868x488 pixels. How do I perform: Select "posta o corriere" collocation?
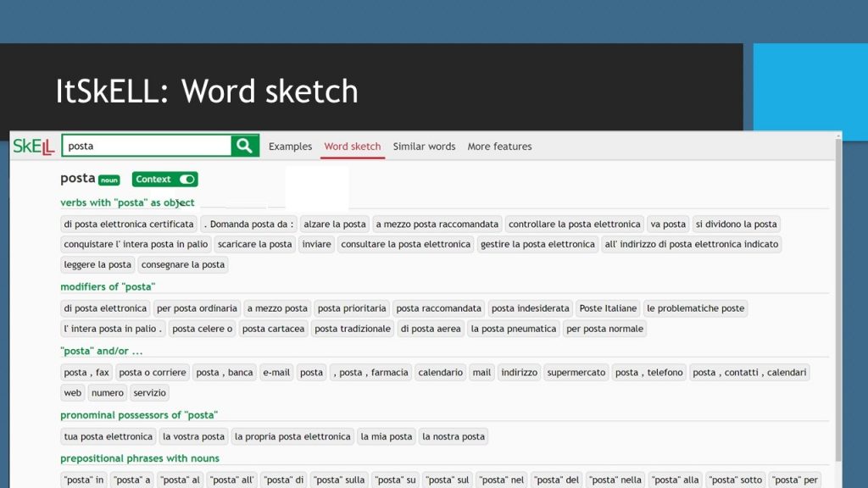(152, 372)
